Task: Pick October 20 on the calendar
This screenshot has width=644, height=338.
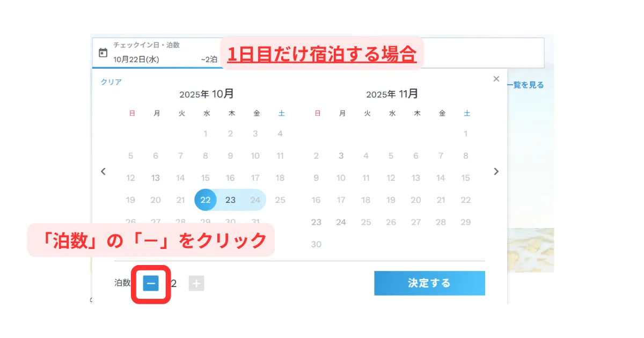Action: pyautogui.click(x=156, y=200)
